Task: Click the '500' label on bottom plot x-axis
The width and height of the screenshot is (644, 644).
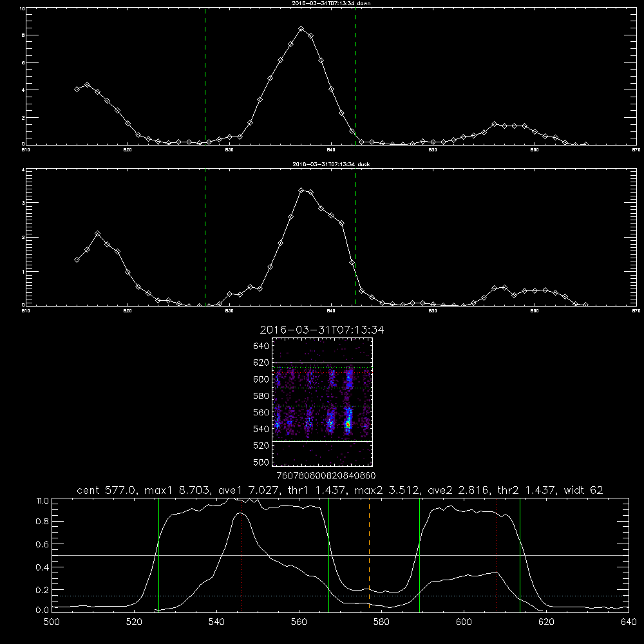Action: [x=52, y=621]
